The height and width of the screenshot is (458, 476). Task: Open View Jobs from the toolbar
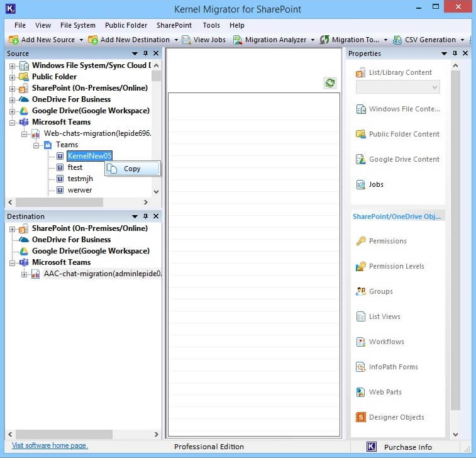204,40
